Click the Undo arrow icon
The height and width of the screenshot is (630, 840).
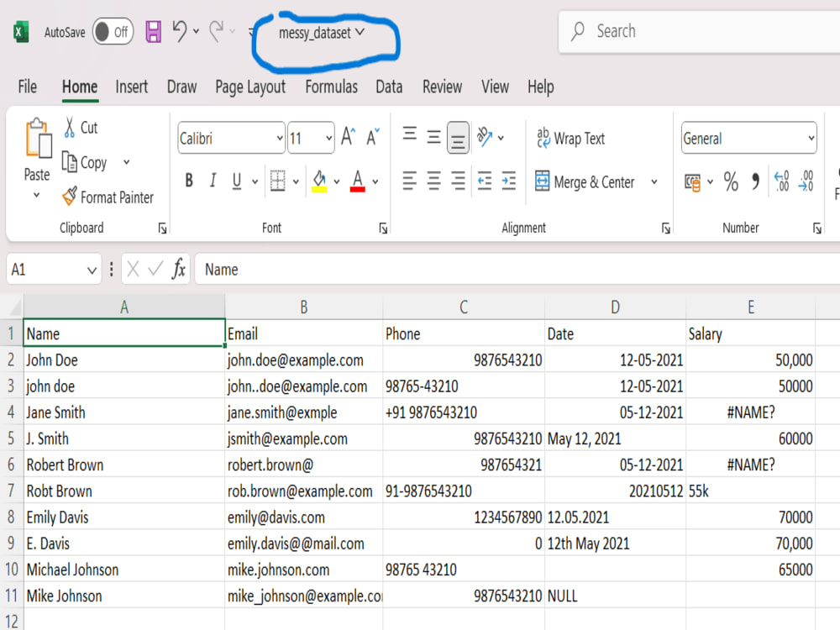[x=180, y=31]
